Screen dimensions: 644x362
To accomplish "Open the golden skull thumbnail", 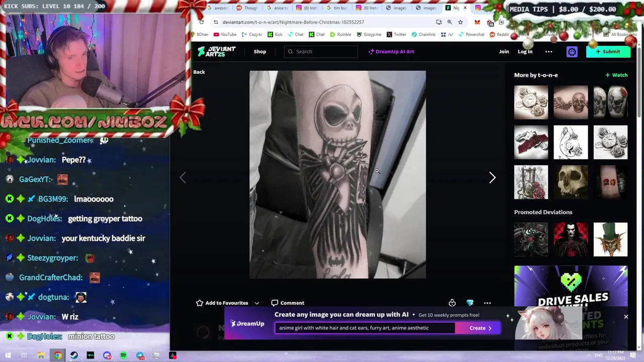I will (x=571, y=182).
